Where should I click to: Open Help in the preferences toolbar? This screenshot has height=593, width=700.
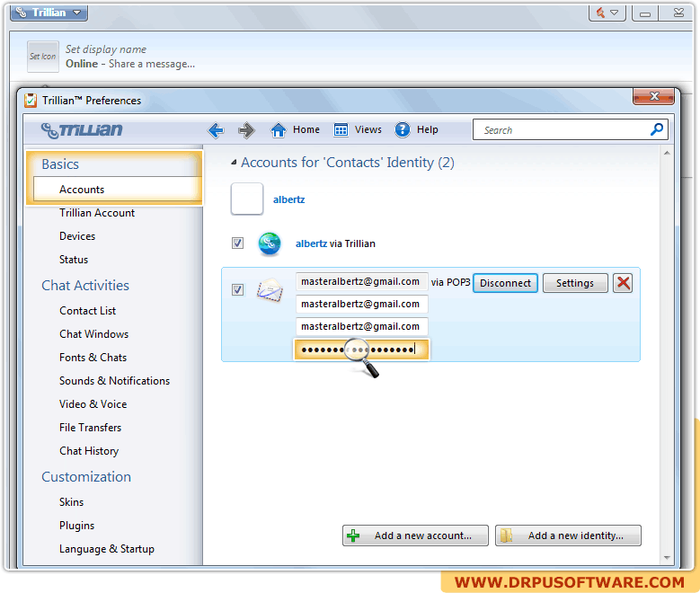417,130
